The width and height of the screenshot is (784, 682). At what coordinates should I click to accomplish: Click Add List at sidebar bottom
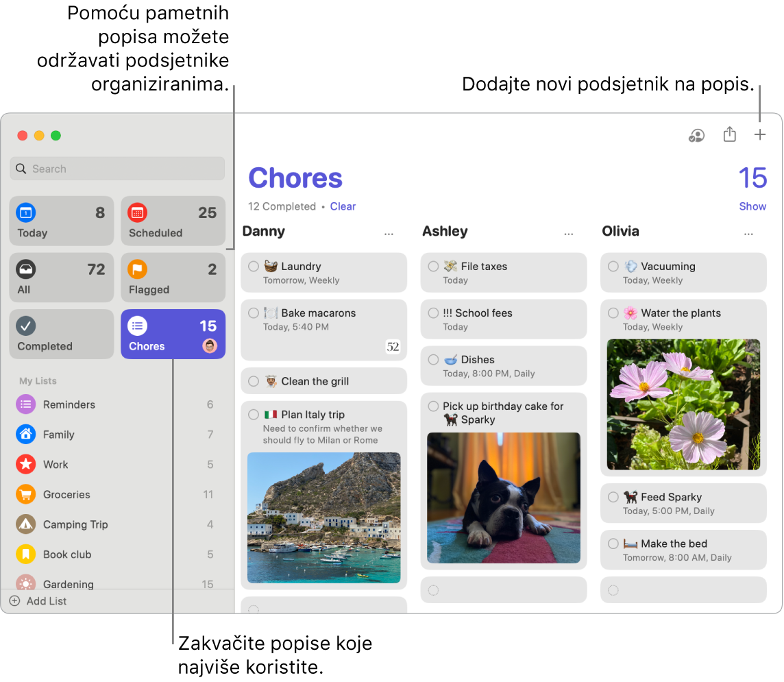point(38,601)
